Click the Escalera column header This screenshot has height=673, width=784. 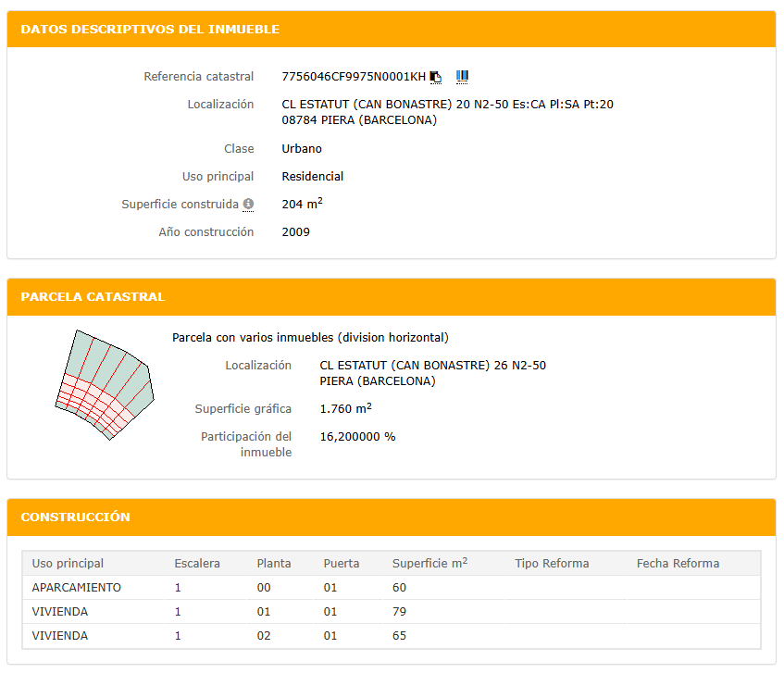[x=197, y=564]
